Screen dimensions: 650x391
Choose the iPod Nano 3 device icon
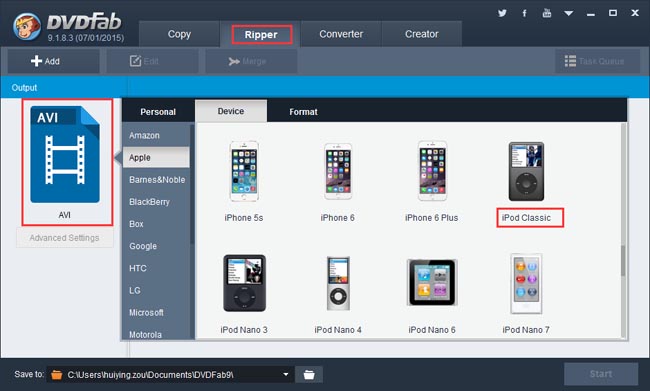[x=244, y=283]
